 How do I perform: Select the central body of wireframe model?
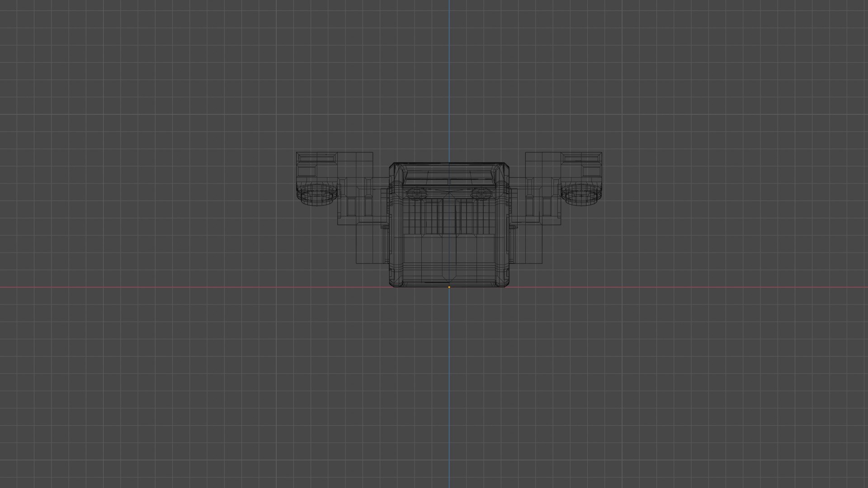pyautogui.click(x=449, y=225)
